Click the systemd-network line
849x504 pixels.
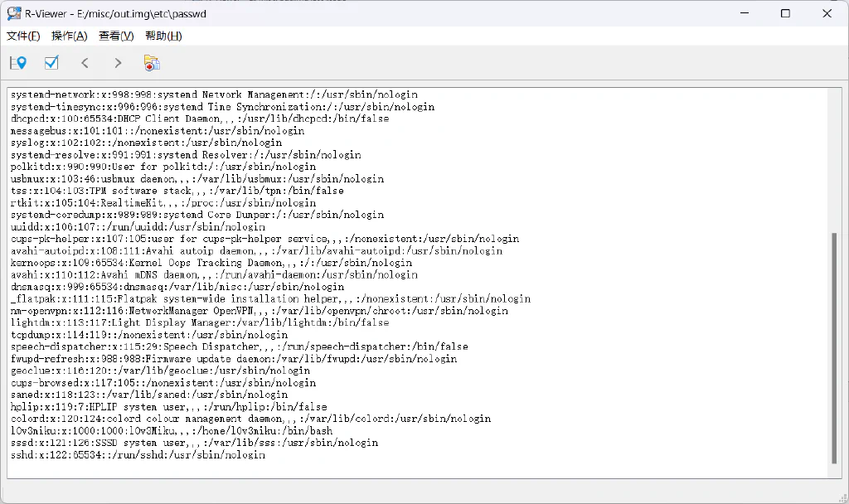pos(214,94)
